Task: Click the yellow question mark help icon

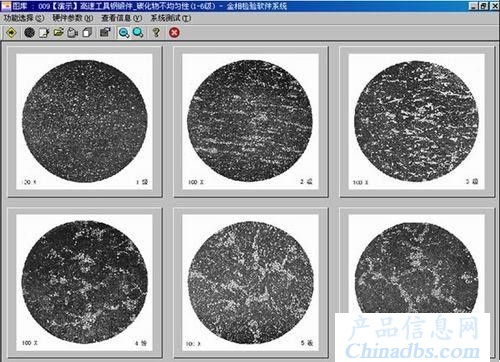Action: click(x=156, y=33)
